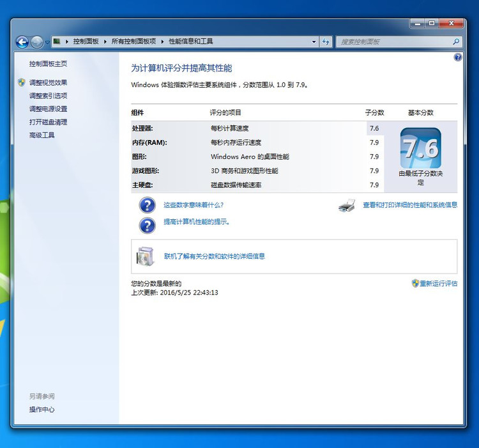Open 查看和打印详细的性能和系统信息 link
The height and width of the screenshot is (448, 479).
[x=410, y=205]
